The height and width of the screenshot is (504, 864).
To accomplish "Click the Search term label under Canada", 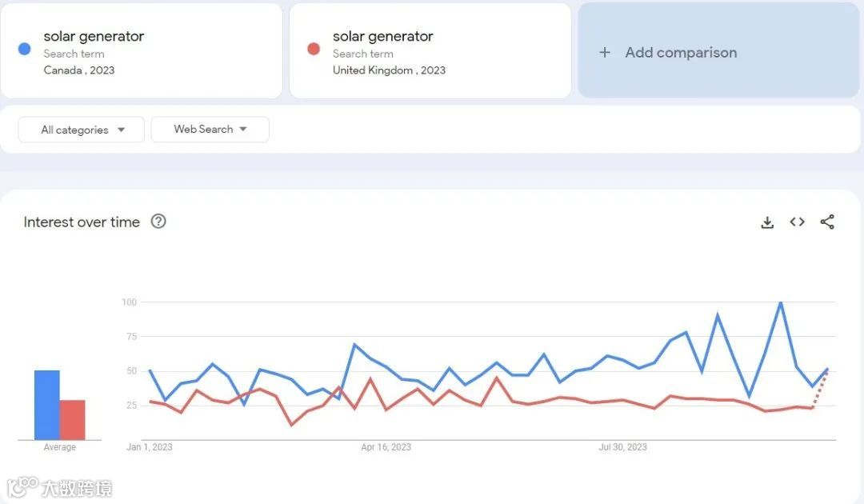I will click(72, 54).
